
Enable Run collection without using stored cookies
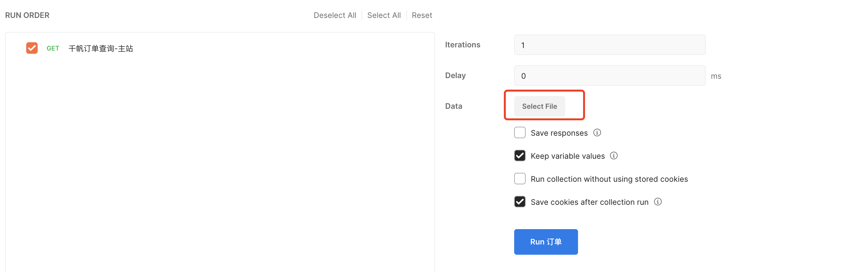520,179
